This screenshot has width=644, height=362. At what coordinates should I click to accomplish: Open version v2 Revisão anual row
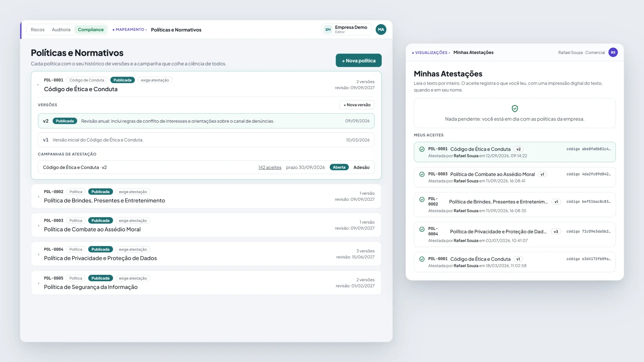pos(206,121)
